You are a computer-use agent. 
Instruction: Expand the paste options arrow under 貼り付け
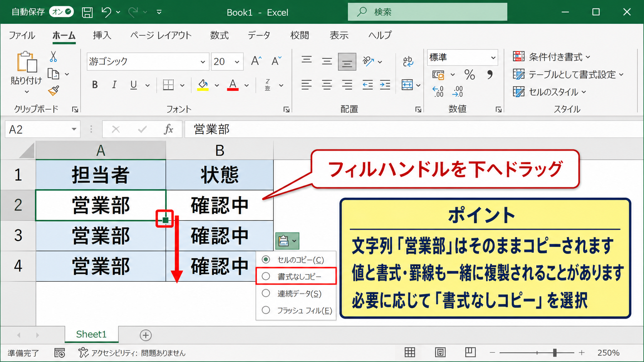click(x=27, y=92)
